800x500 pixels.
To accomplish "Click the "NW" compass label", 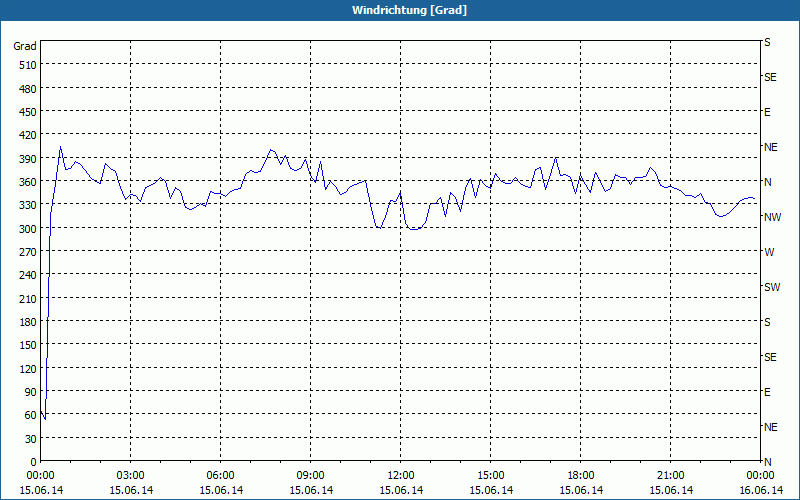I will pyautogui.click(x=772, y=217).
